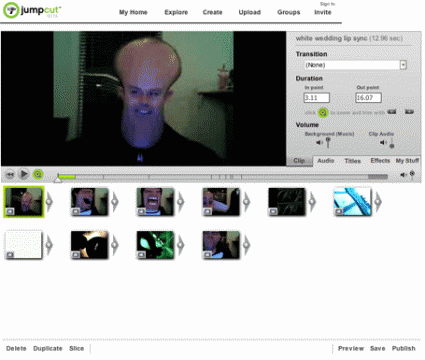Click the arrow after the first clip thumbnail
This screenshot has height=360, width=425.
point(49,202)
